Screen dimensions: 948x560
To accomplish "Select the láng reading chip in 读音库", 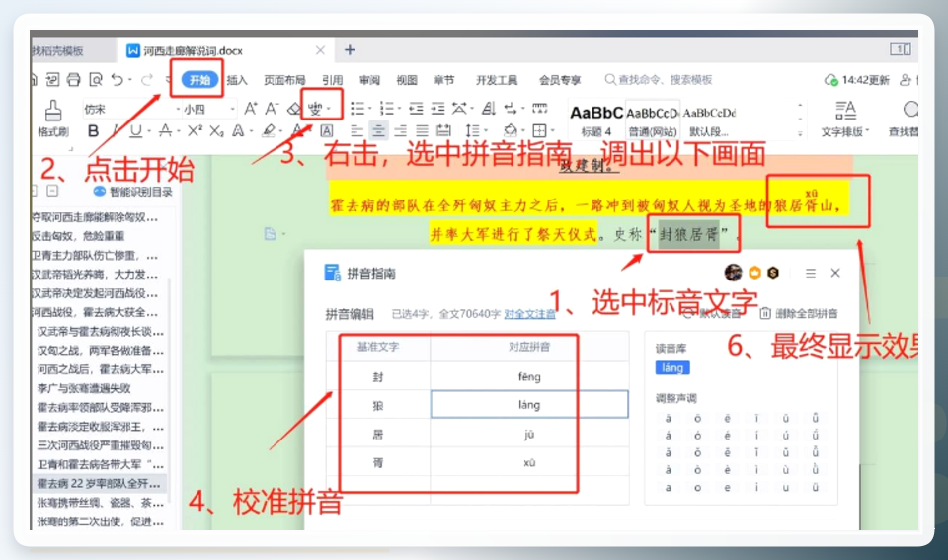I will pos(672,367).
